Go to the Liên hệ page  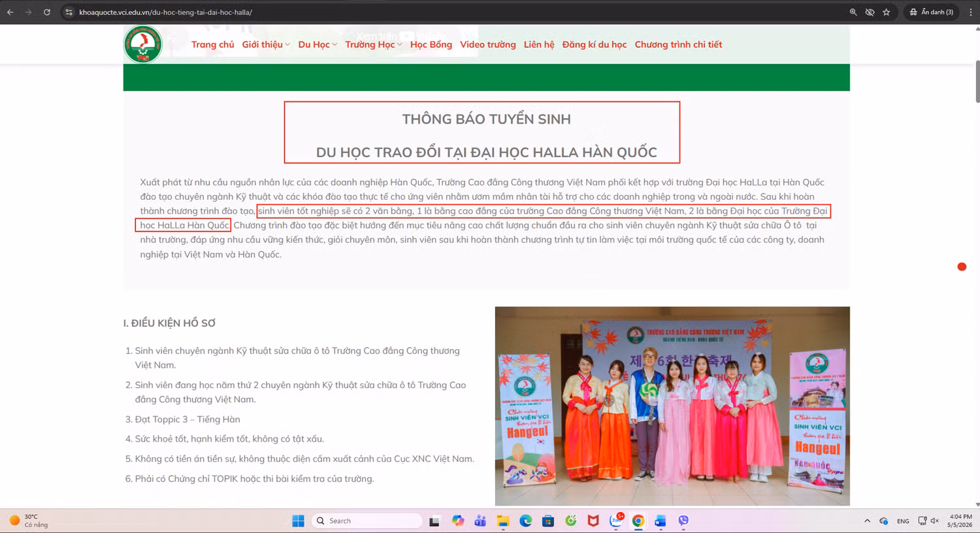click(539, 44)
